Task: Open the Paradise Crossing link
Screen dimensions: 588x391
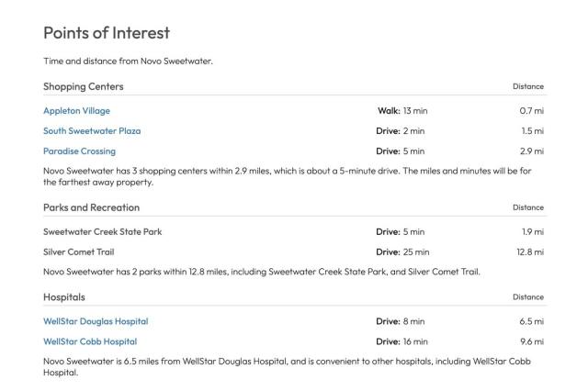Action: (79, 151)
